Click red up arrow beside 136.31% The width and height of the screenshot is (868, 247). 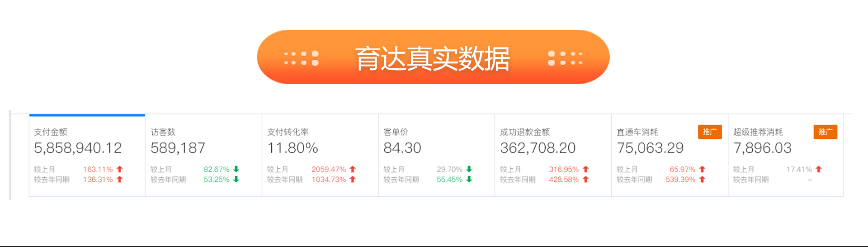pyautogui.click(x=120, y=180)
